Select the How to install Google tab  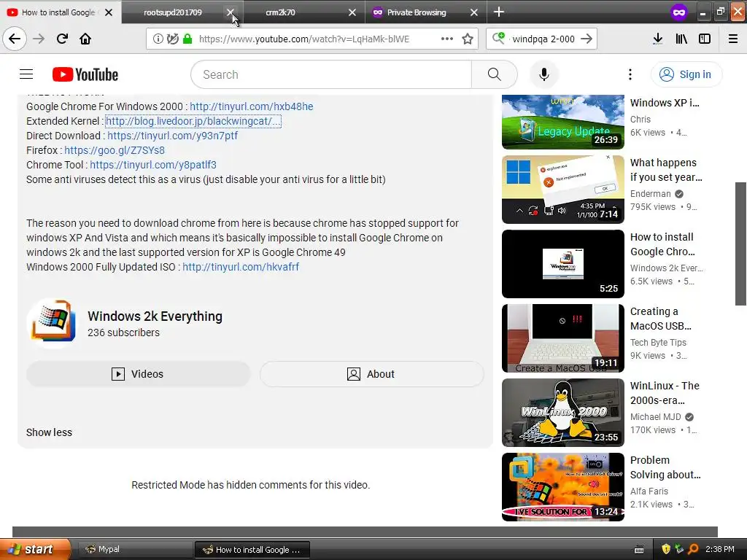[x=58, y=12]
